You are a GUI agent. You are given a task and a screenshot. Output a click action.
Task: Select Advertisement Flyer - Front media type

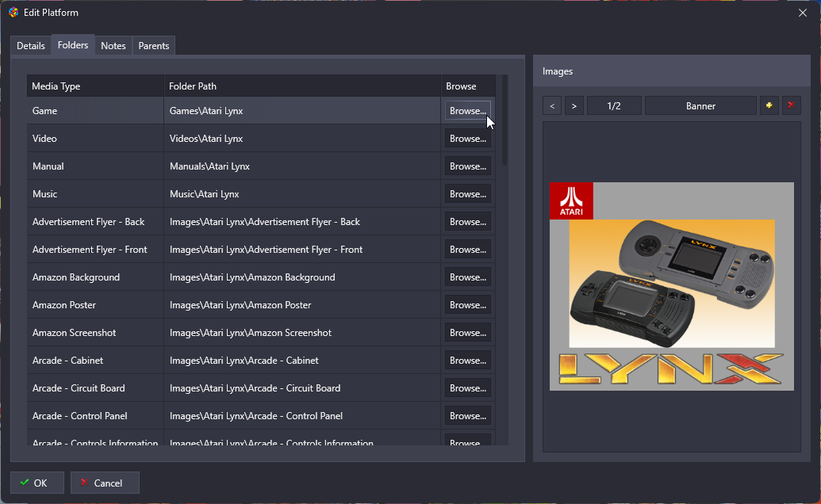tap(95, 250)
